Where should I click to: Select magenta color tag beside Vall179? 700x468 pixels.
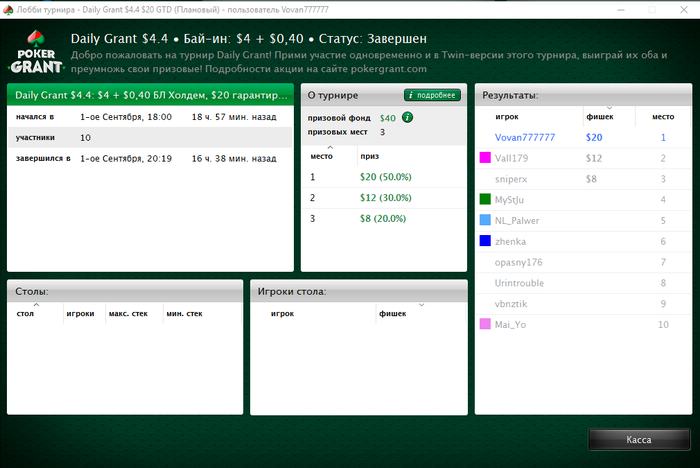point(485,158)
